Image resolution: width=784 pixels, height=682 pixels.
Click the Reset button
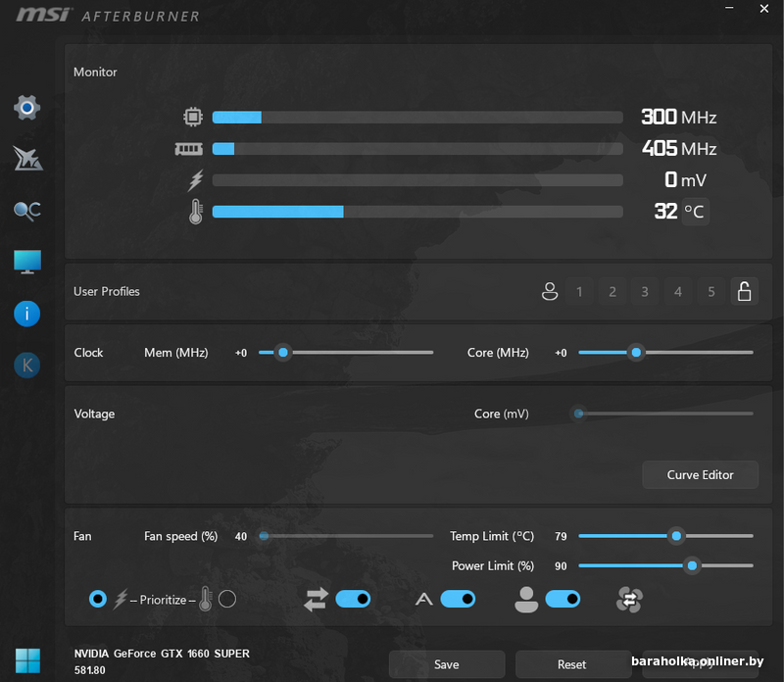pos(572,664)
